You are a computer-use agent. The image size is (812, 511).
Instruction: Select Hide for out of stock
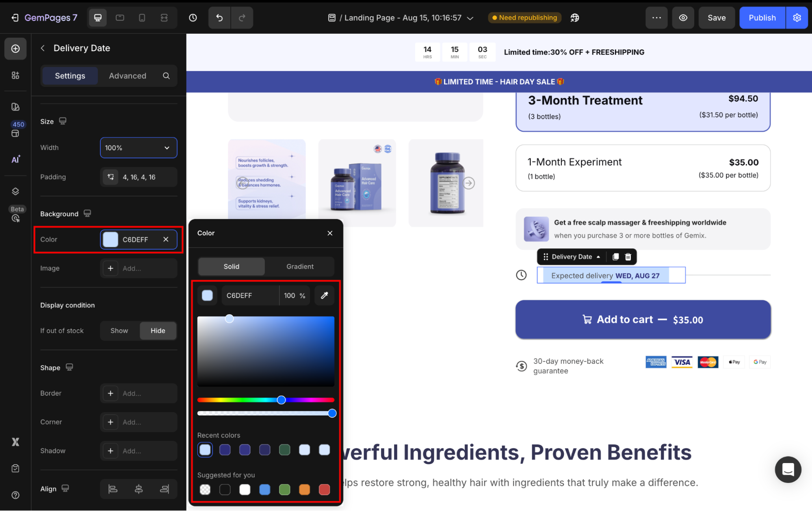tap(158, 331)
